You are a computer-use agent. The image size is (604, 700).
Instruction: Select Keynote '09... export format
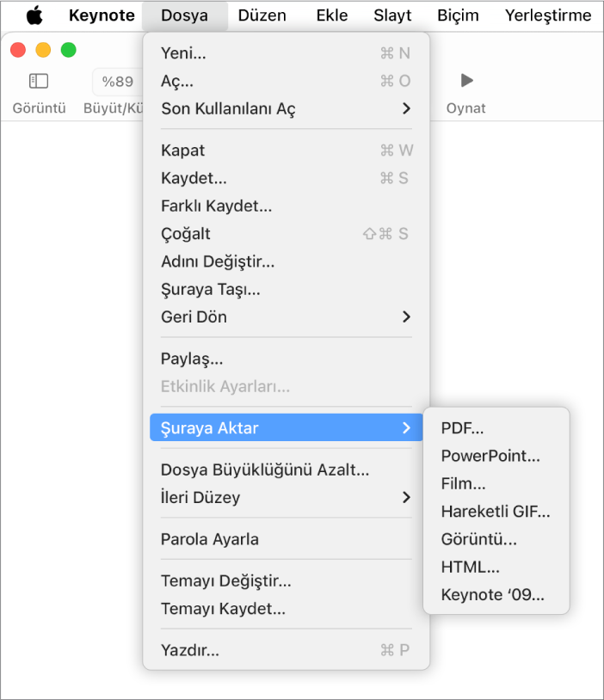coord(496,594)
